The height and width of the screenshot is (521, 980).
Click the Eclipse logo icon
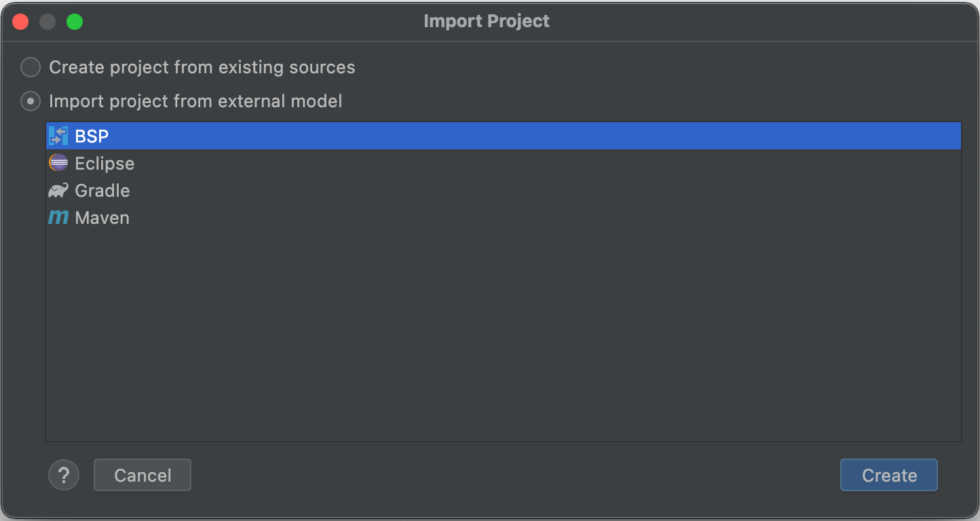(58, 163)
